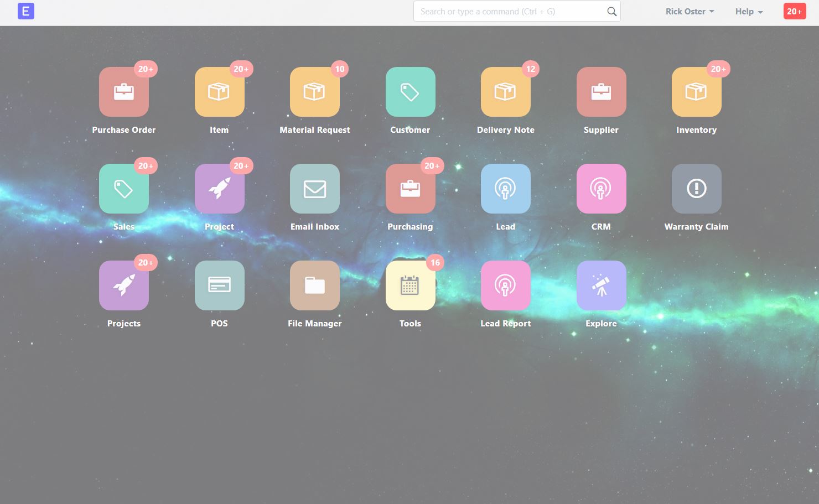Expand the Help menu

coord(748,11)
